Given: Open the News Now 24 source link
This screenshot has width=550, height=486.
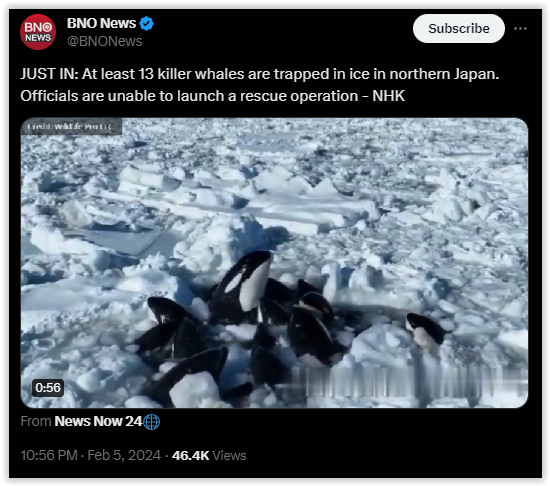Looking at the screenshot, I should click(x=98, y=421).
